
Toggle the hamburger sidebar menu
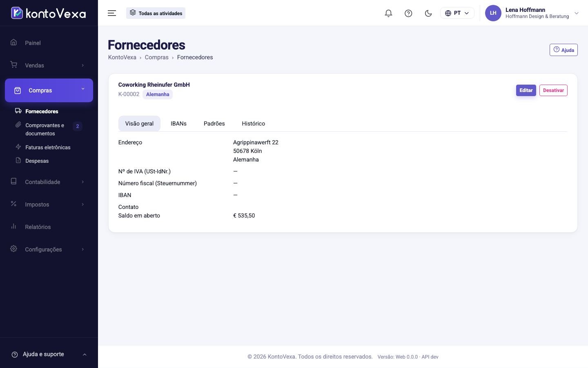112,13
